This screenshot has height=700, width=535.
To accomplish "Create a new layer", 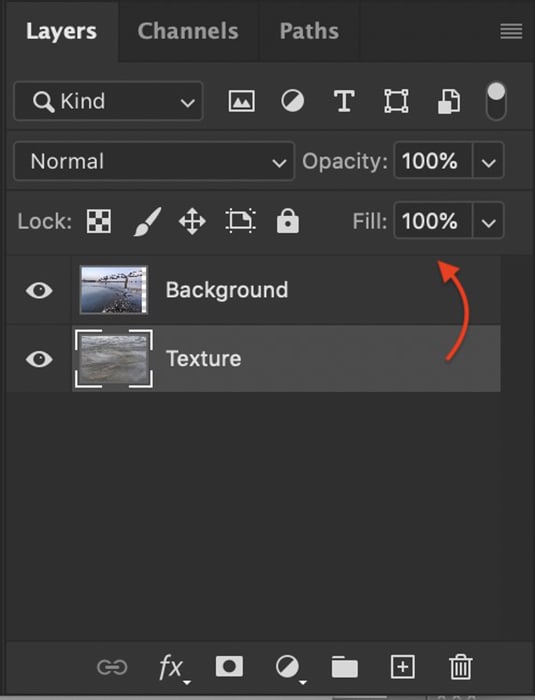I will pyautogui.click(x=402, y=667).
